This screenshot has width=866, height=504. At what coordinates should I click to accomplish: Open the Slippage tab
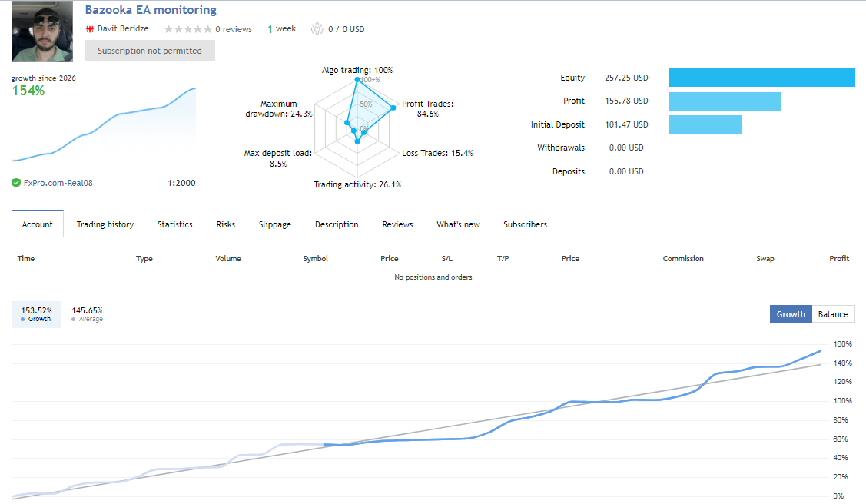[275, 224]
